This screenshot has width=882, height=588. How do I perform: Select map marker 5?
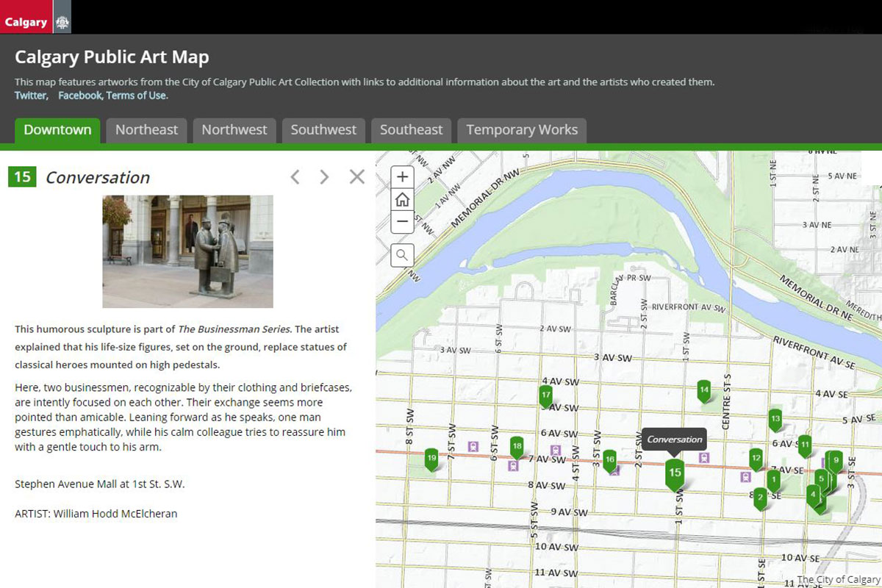[x=821, y=479]
